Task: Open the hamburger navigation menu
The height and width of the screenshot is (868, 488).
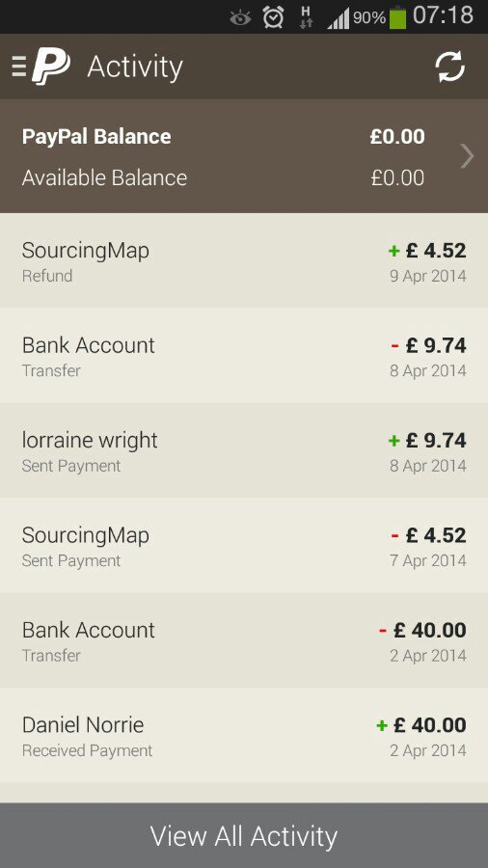Action: coord(19,67)
